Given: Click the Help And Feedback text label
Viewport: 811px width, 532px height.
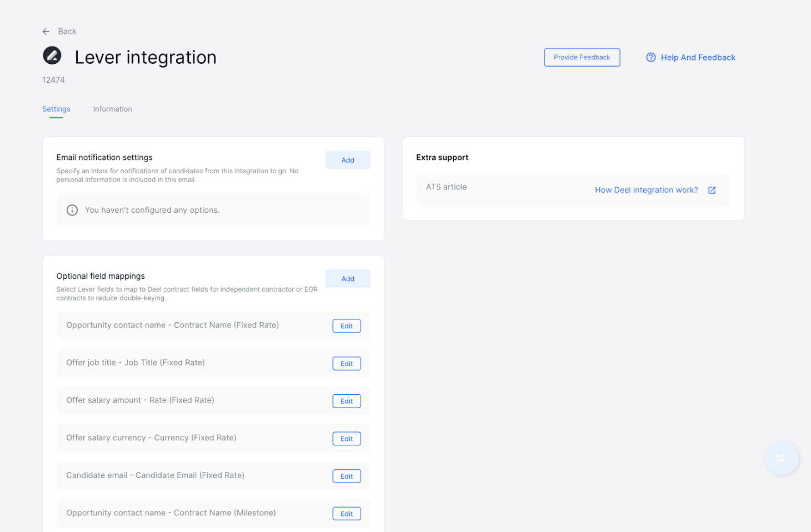Looking at the screenshot, I should coord(698,57).
